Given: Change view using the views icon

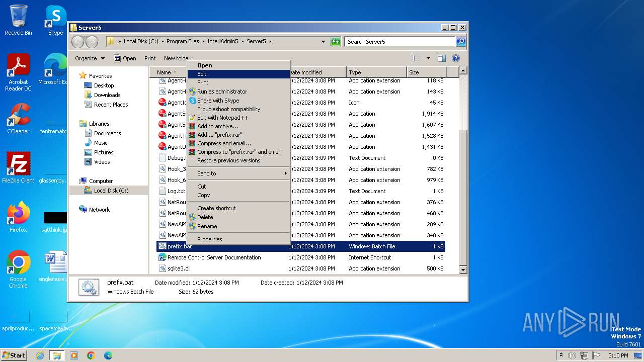Looking at the screenshot, I should click(416, 58).
